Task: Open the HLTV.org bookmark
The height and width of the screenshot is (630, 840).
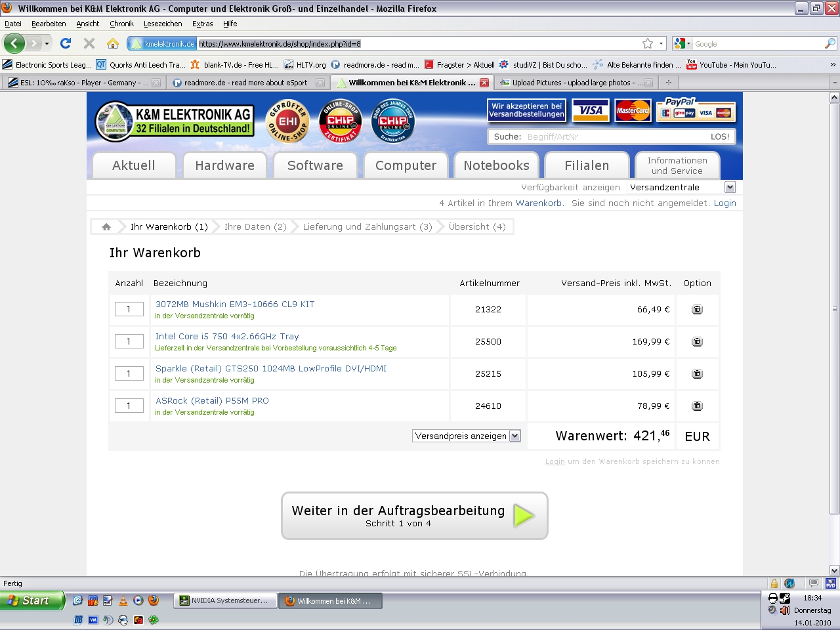Action: pyautogui.click(x=305, y=64)
